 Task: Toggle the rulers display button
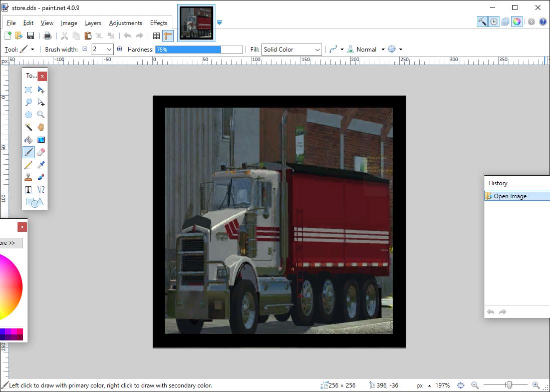(168, 36)
